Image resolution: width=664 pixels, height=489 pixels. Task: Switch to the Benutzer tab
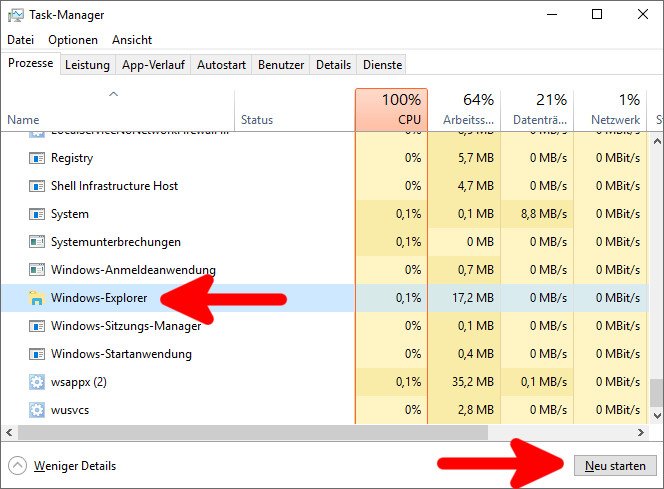point(281,65)
